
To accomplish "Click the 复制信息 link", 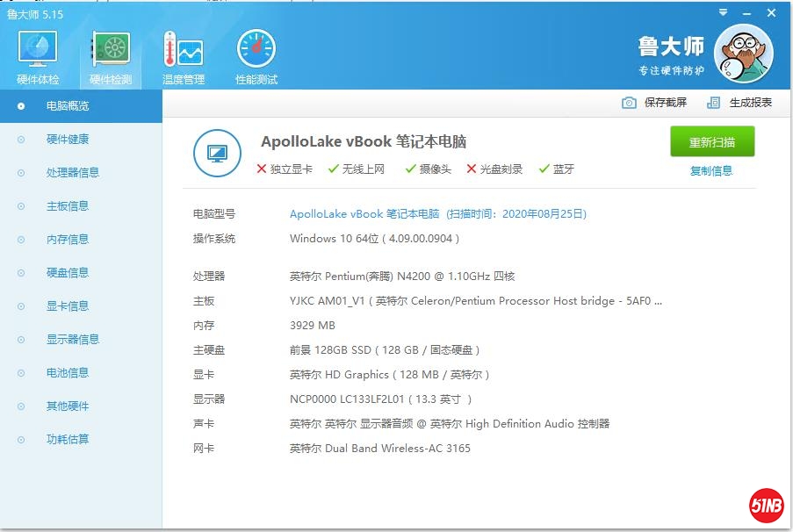I will [711, 171].
